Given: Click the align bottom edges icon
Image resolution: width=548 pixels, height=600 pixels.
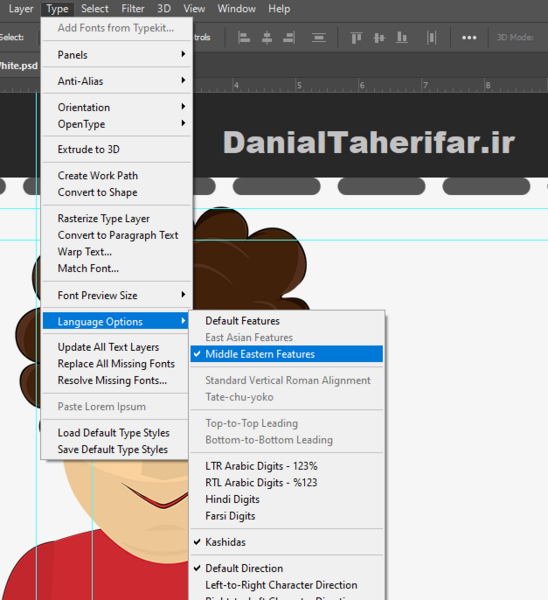Looking at the screenshot, I should click(x=401, y=38).
